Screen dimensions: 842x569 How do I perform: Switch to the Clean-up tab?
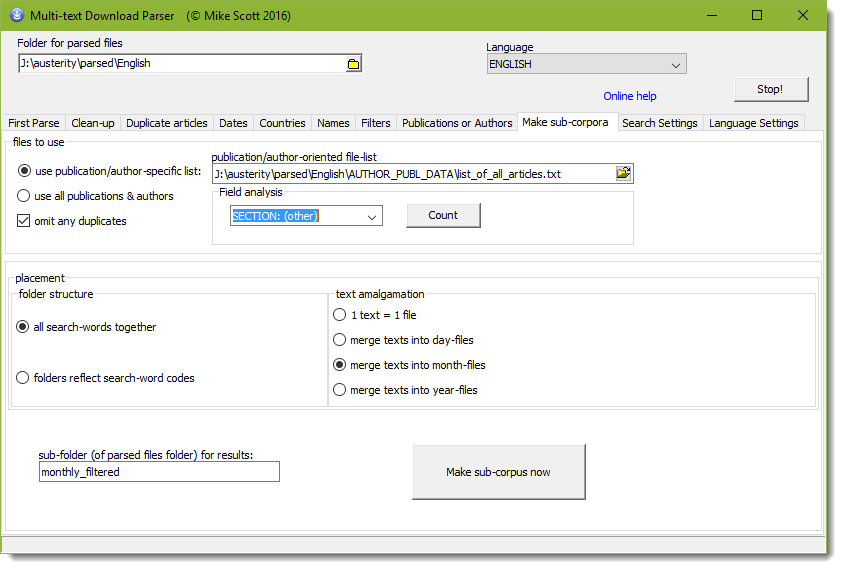93,123
